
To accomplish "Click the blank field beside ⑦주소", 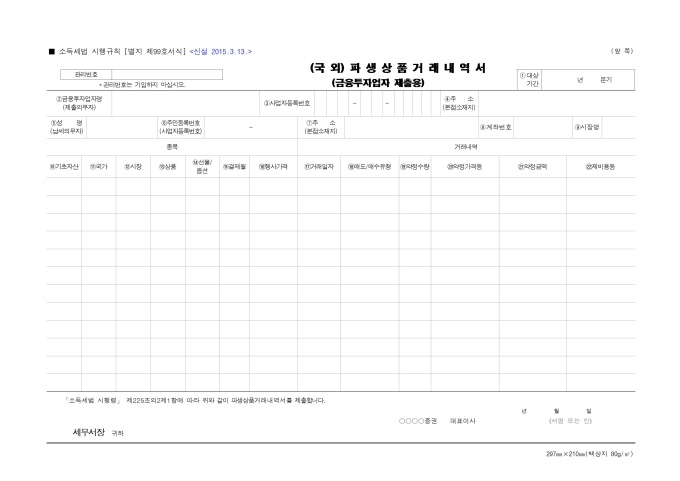I will [x=411, y=128].
